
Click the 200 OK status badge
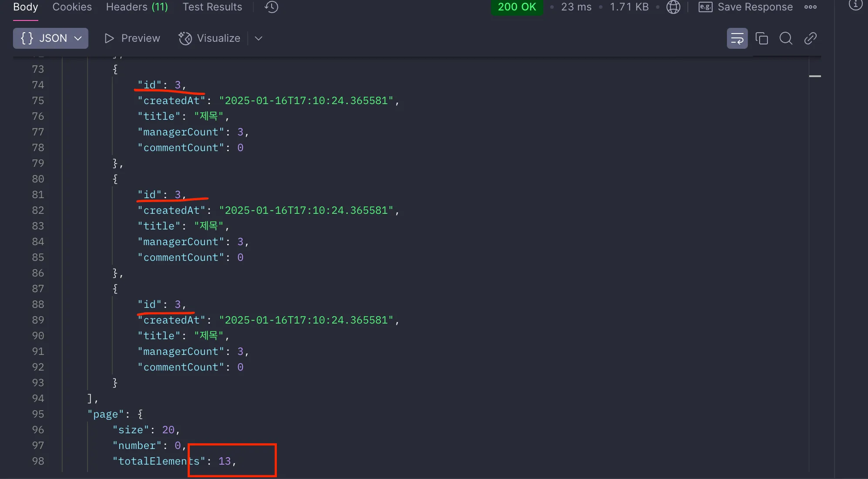(517, 7)
